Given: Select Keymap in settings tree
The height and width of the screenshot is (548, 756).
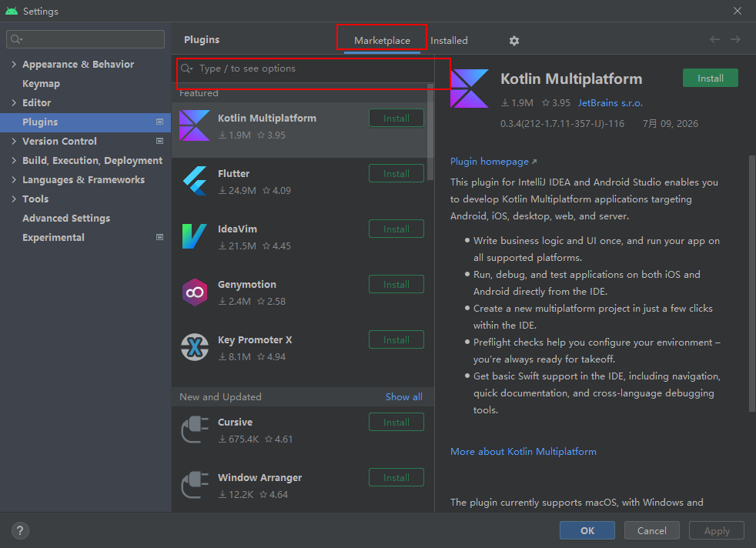Looking at the screenshot, I should 41,83.
